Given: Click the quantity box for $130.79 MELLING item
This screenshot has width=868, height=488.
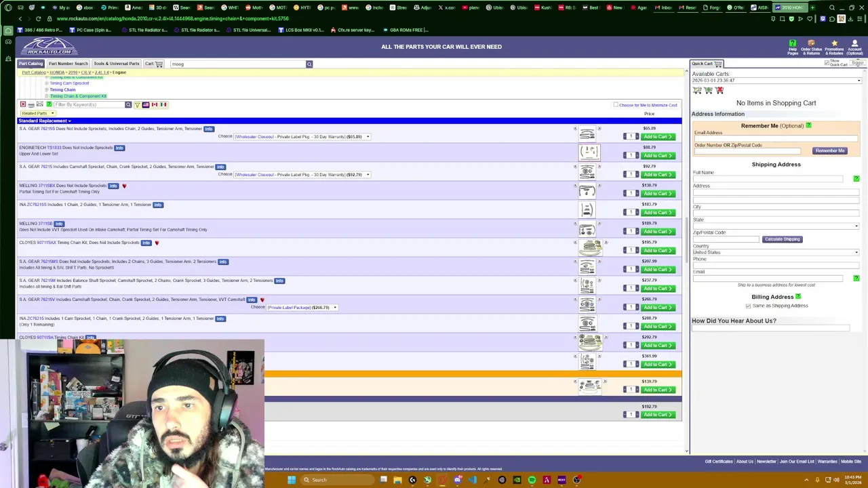Looking at the screenshot, I should 631,193.
